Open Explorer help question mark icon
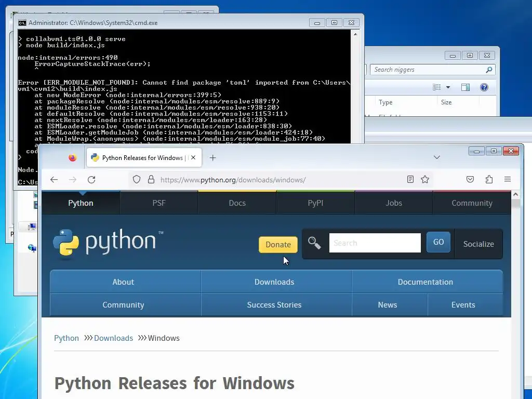532x399 pixels. pyautogui.click(x=484, y=87)
